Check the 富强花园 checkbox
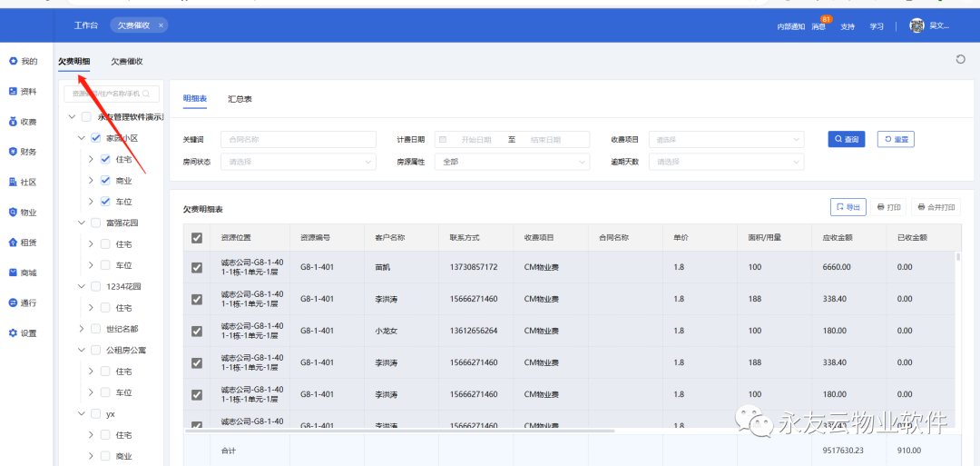Image resolution: width=980 pixels, height=466 pixels. (95, 223)
